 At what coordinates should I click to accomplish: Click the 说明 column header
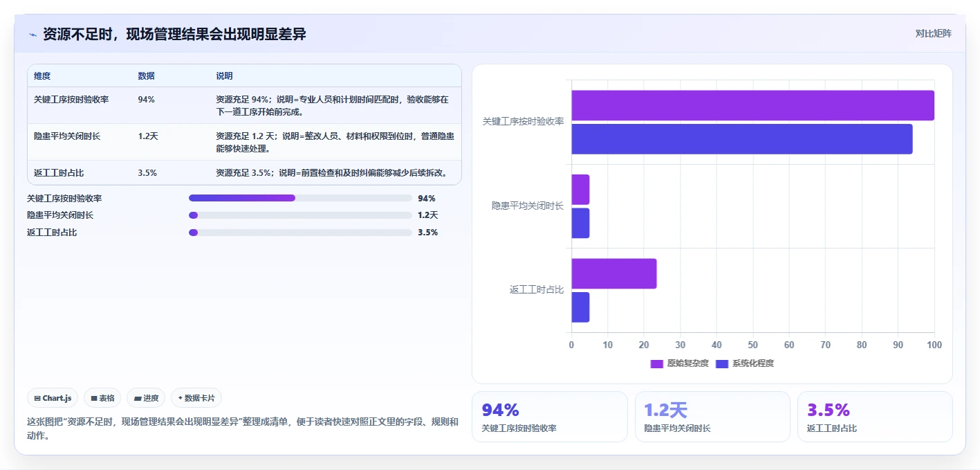pyautogui.click(x=225, y=76)
